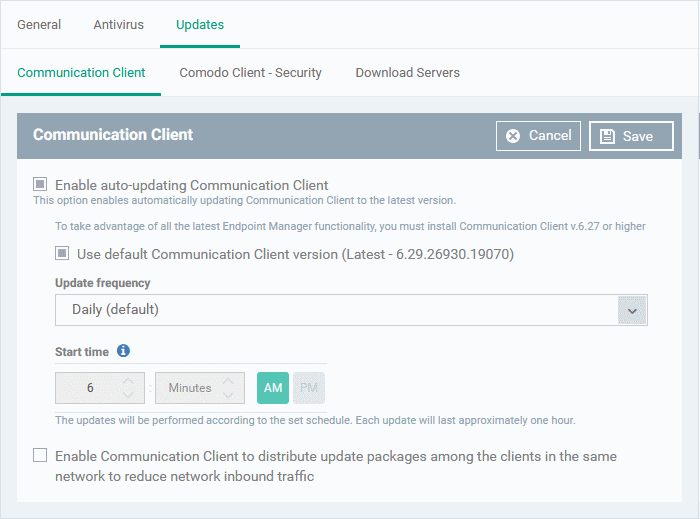Open the Comodo Client - Security sub-tab
Screen dimensions: 700x519
click(250, 73)
